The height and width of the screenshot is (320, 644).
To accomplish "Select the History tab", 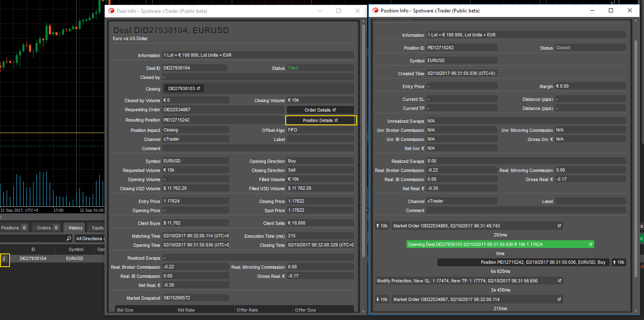I will 76,228.
